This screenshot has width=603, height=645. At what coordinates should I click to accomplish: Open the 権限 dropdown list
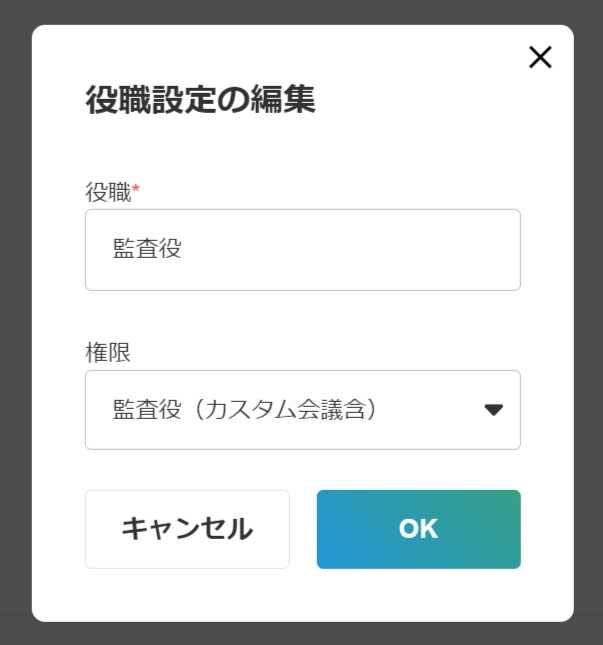coord(302,410)
